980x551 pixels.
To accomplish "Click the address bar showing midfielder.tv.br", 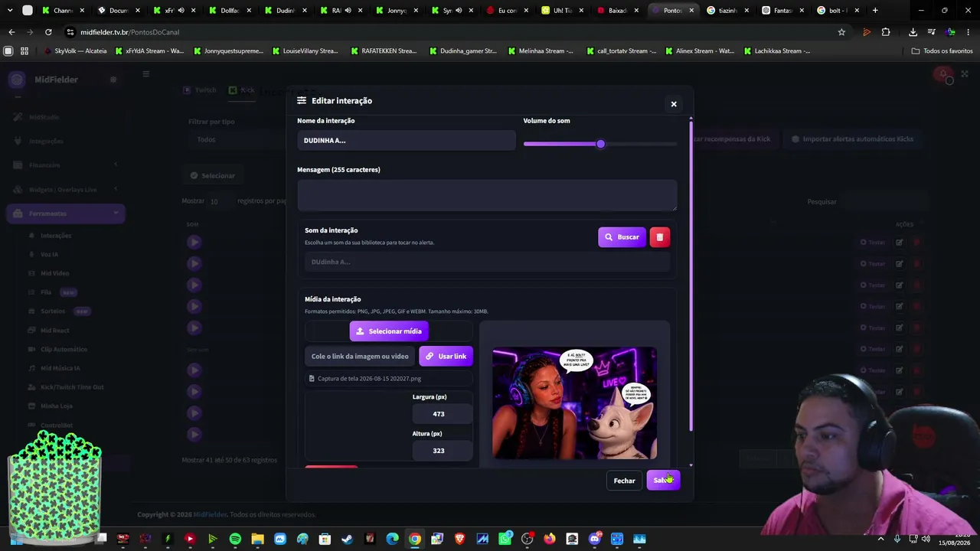I will pyautogui.click(x=452, y=32).
